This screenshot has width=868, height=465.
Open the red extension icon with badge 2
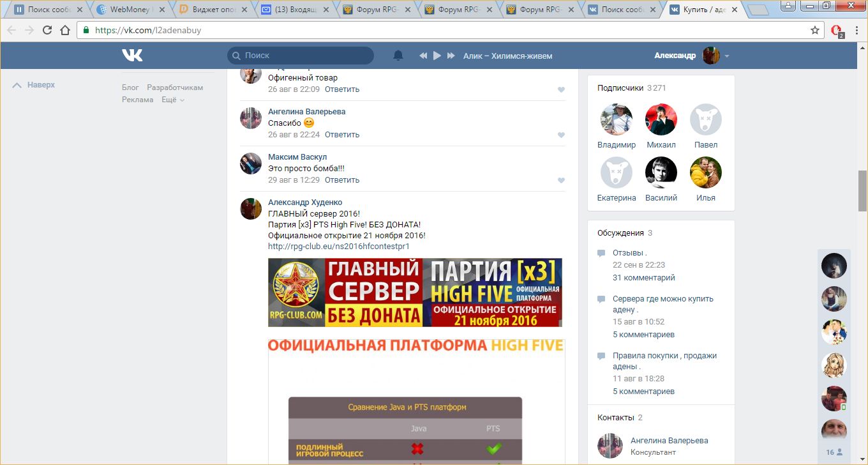point(837,31)
